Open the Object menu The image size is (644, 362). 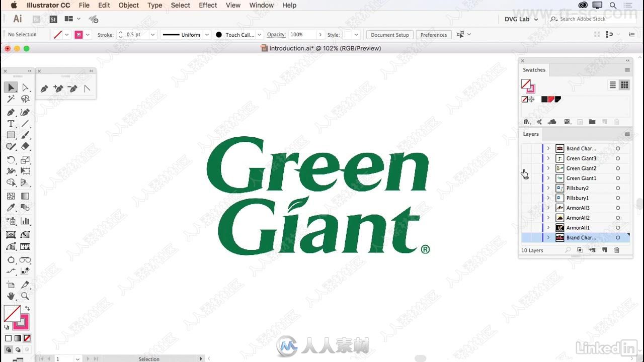click(x=129, y=5)
